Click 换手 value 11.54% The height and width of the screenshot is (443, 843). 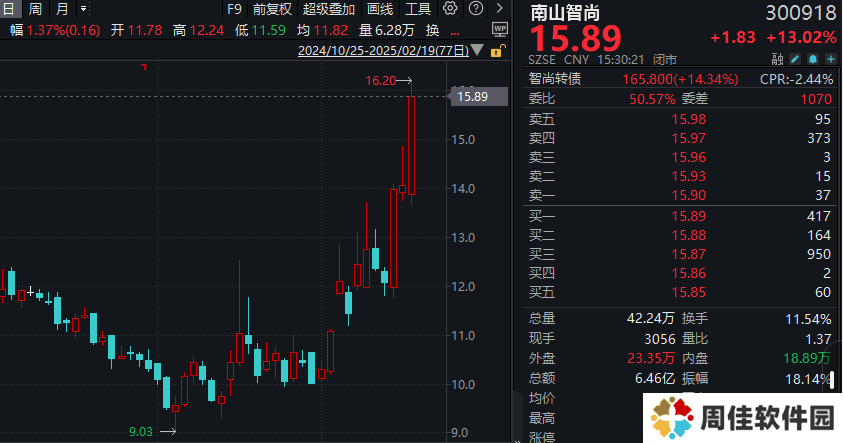click(x=809, y=319)
